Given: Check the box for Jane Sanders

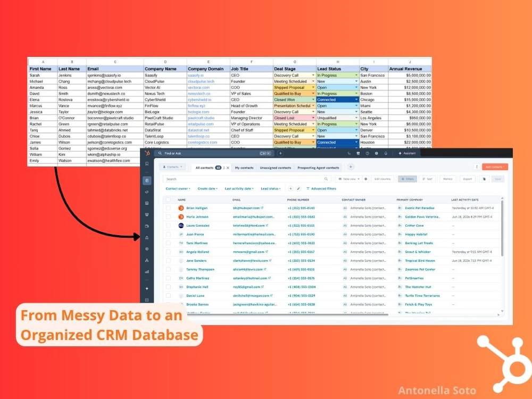Looking at the screenshot, I should (x=168, y=261).
